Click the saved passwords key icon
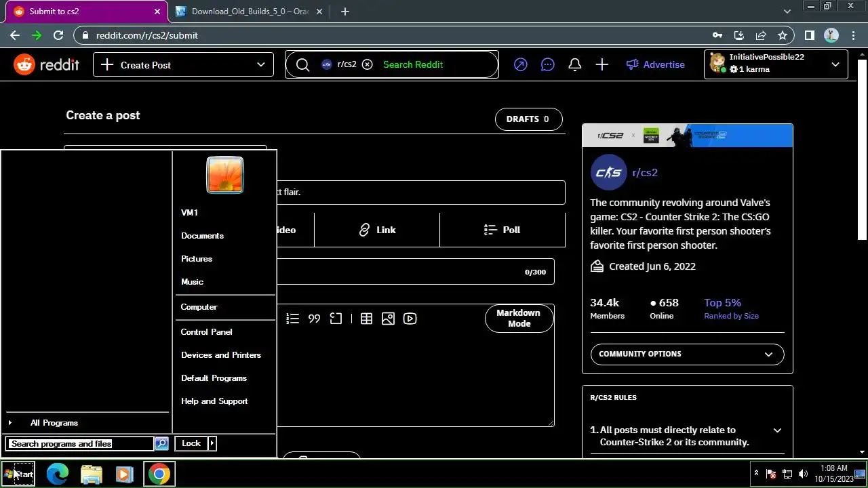 pyautogui.click(x=717, y=35)
